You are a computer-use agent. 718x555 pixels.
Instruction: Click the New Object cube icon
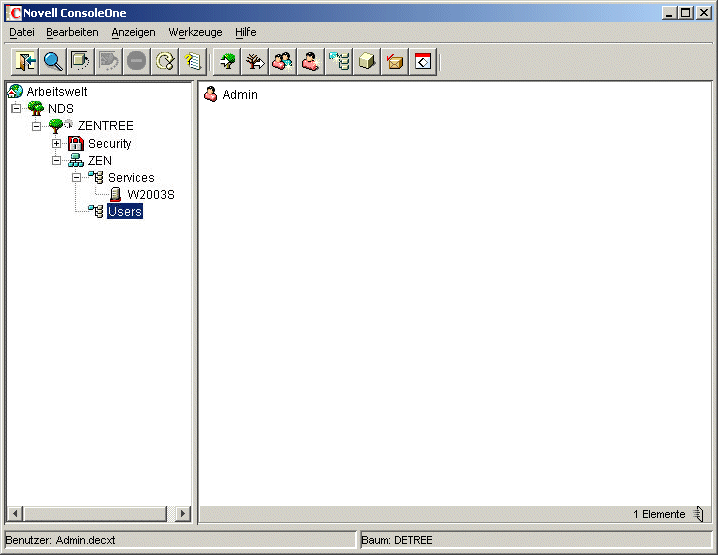[367, 61]
